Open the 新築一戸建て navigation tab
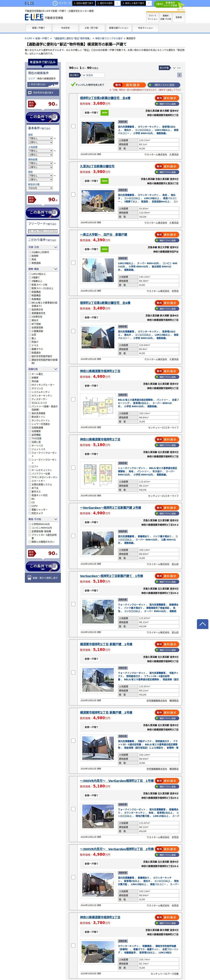Screen dimensions: 210x980 coord(38,28)
